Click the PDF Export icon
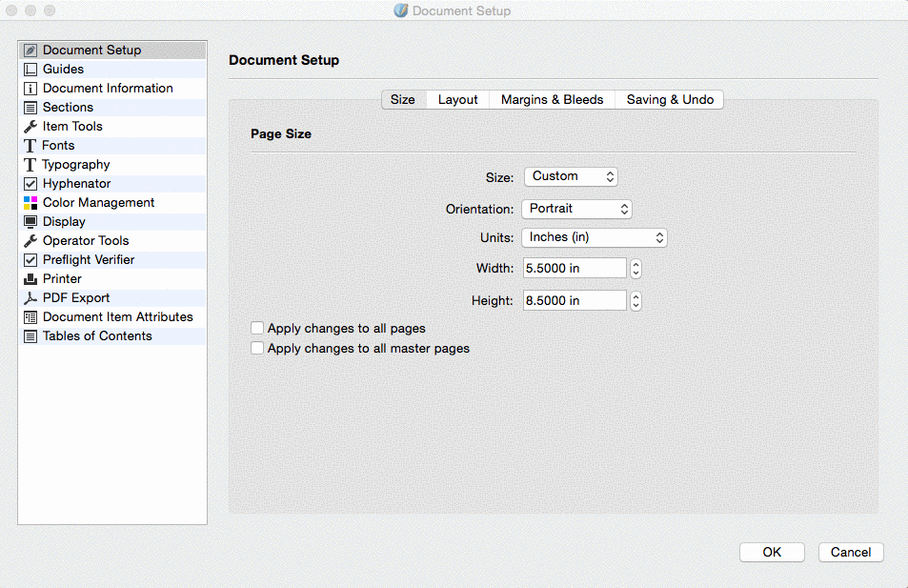 [30, 298]
